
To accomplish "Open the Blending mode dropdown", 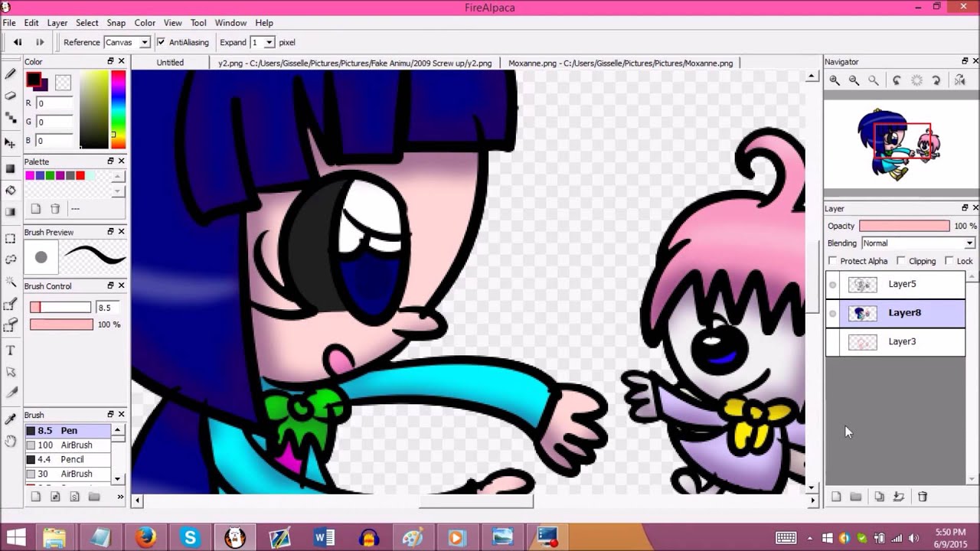I will (x=918, y=243).
